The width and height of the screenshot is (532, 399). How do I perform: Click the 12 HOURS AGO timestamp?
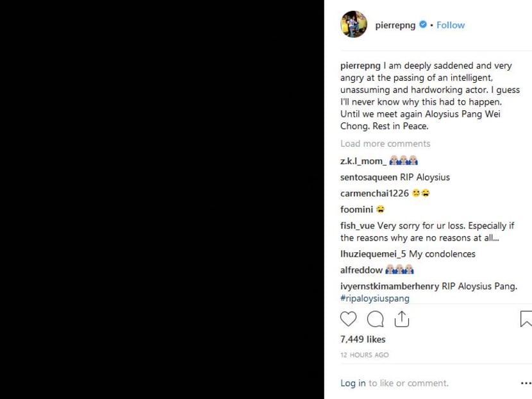364,355
